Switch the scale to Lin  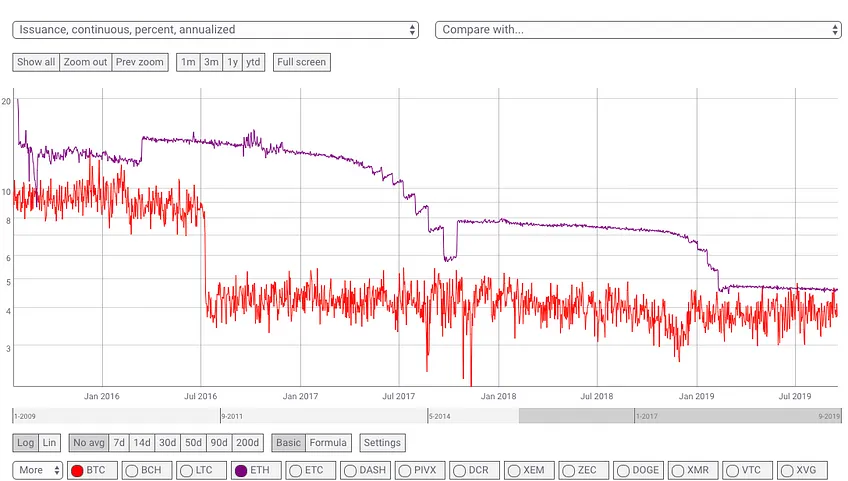(49, 443)
